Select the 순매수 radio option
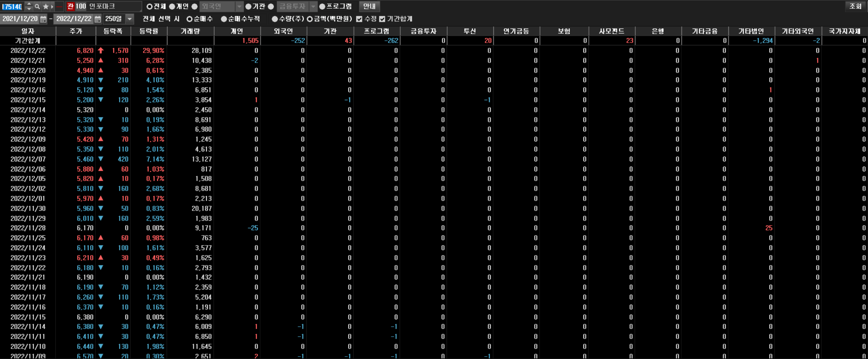The height and width of the screenshot is (359, 868). 189,19
